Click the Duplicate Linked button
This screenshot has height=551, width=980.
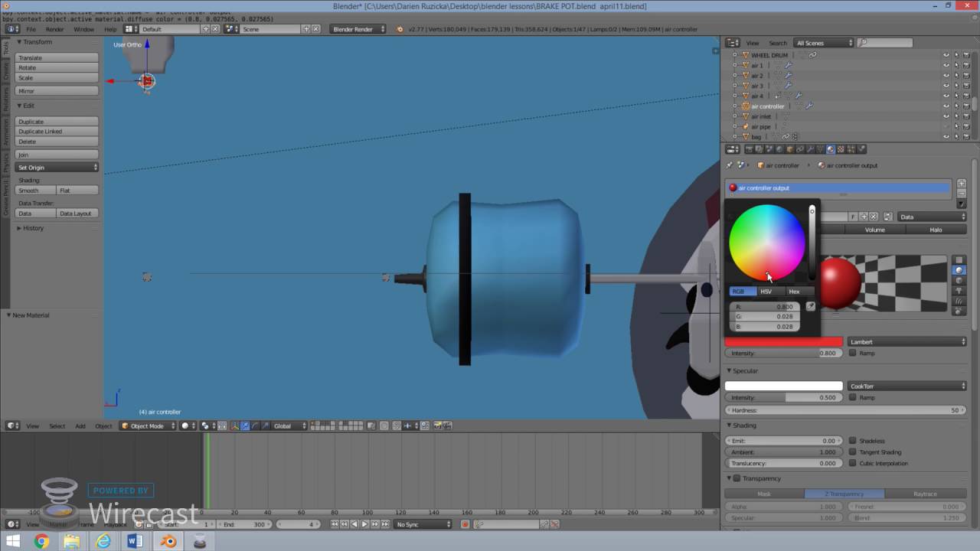(x=57, y=131)
